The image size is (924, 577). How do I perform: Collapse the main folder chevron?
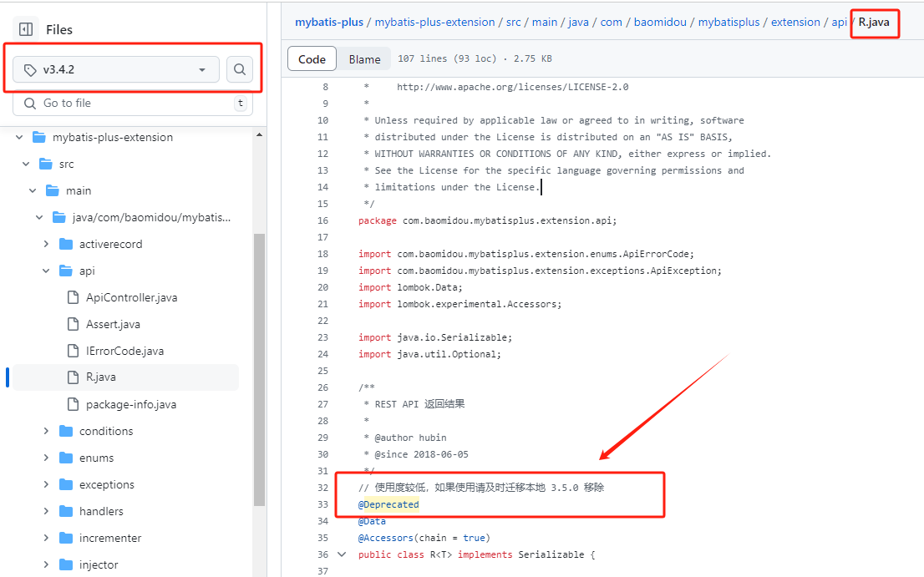coord(33,190)
